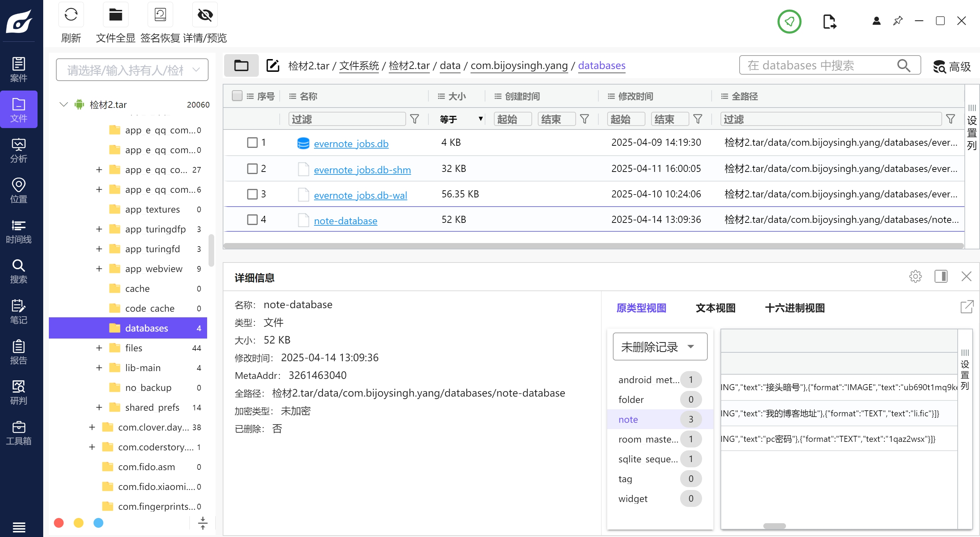Click the file table horizontal scrollbar
Image resolution: width=980 pixels, height=537 pixels.
point(593,246)
